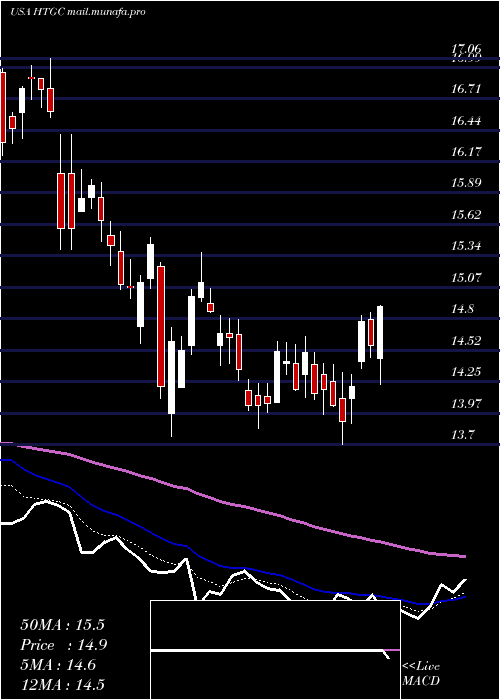Click the 'Price : 14.9' readout
Screen dimensions: 500x700
tap(64, 645)
